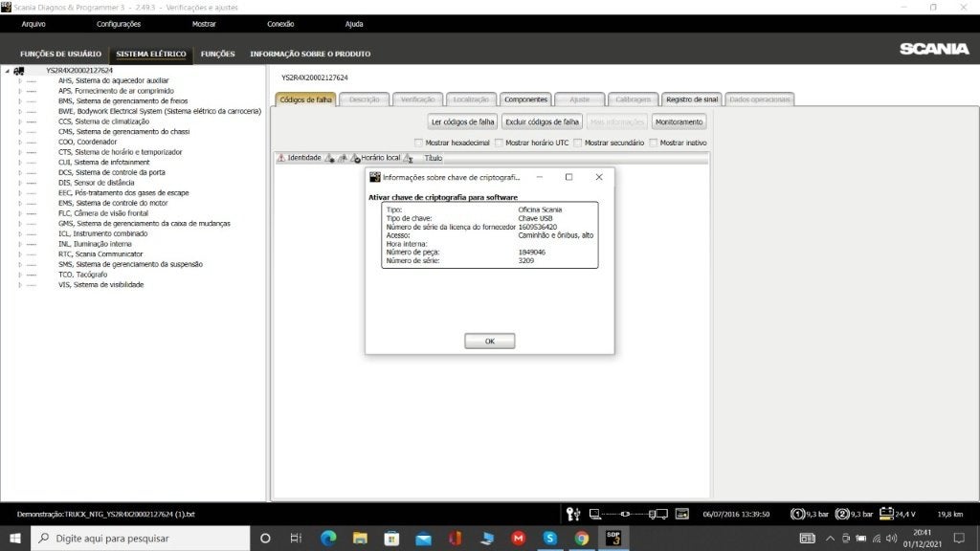Viewport: 980px width, 551px height.
Task: Expand the ICL Instrumento combinado node
Action: click(20, 233)
